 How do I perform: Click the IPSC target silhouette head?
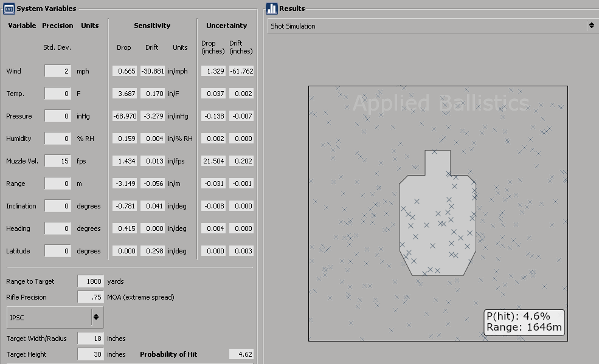pos(437,163)
